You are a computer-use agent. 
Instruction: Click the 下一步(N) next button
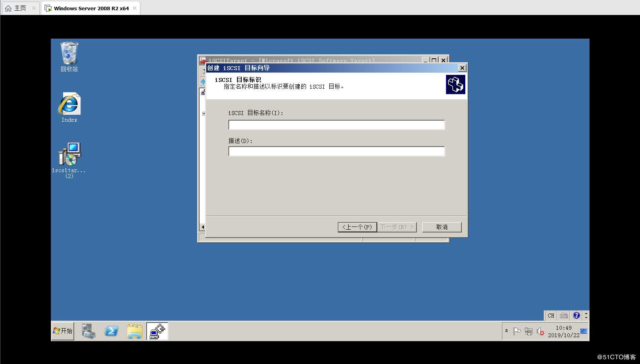tap(397, 227)
